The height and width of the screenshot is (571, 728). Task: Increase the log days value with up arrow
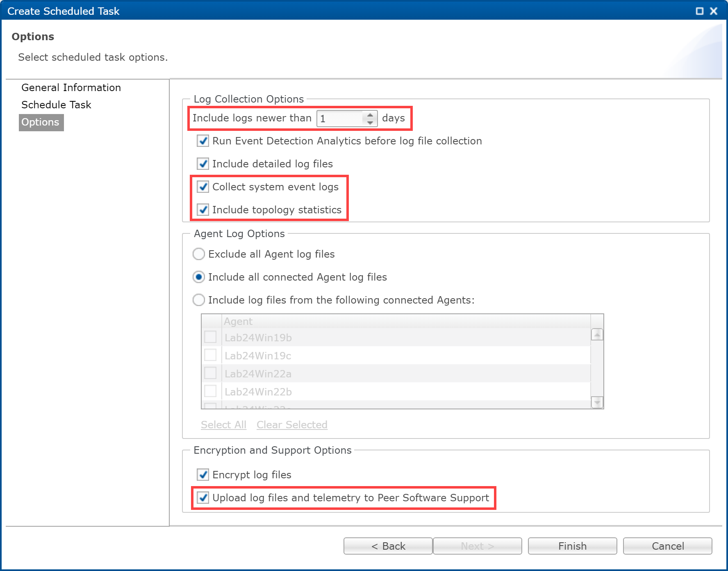(x=370, y=115)
